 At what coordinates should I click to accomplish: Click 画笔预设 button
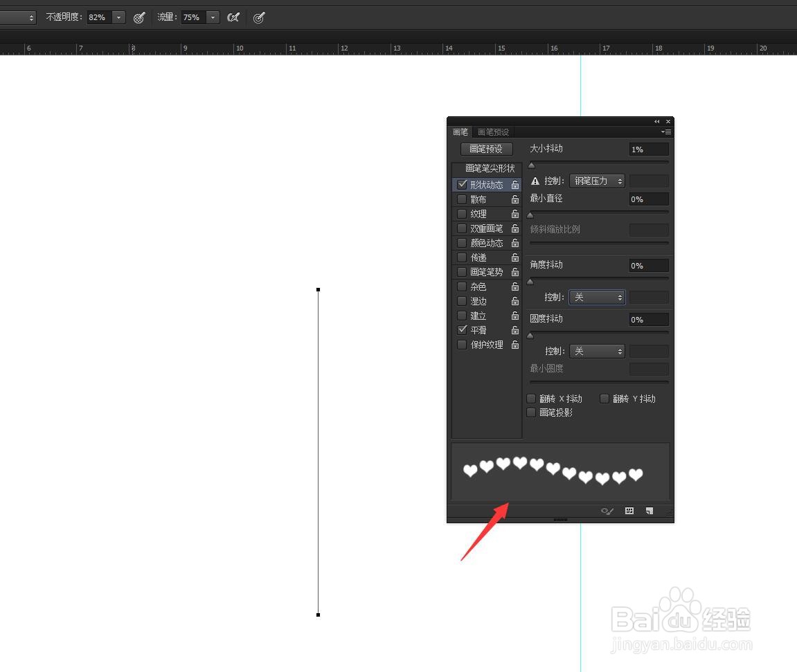[486, 149]
